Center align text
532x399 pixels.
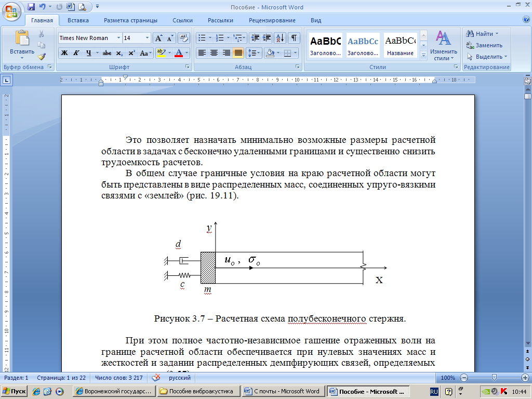214,53
